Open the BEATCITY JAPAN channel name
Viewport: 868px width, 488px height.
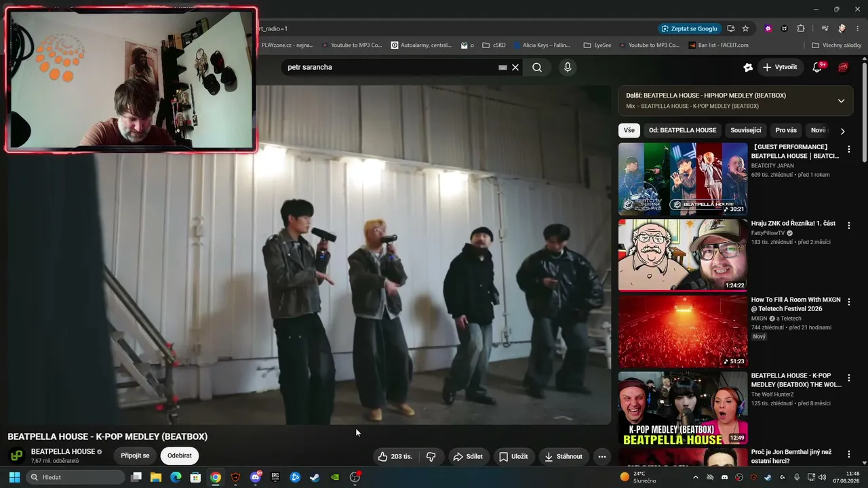pyautogui.click(x=772, y=165)
